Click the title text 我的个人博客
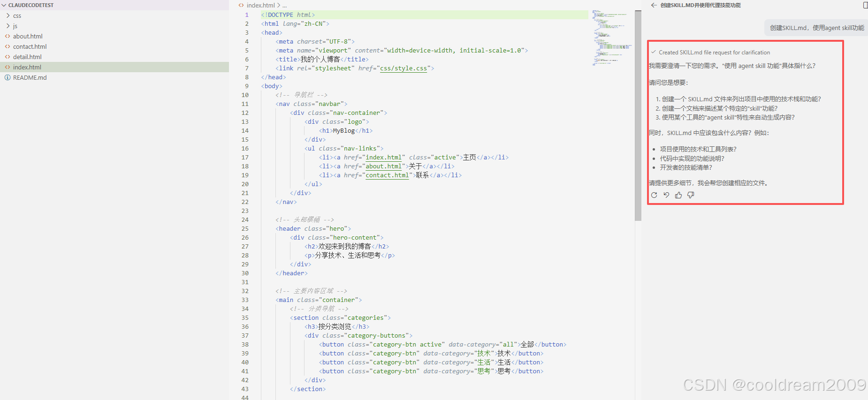This screenshot has width=868, height=400. pyautogui.click(x=320, y=60)
